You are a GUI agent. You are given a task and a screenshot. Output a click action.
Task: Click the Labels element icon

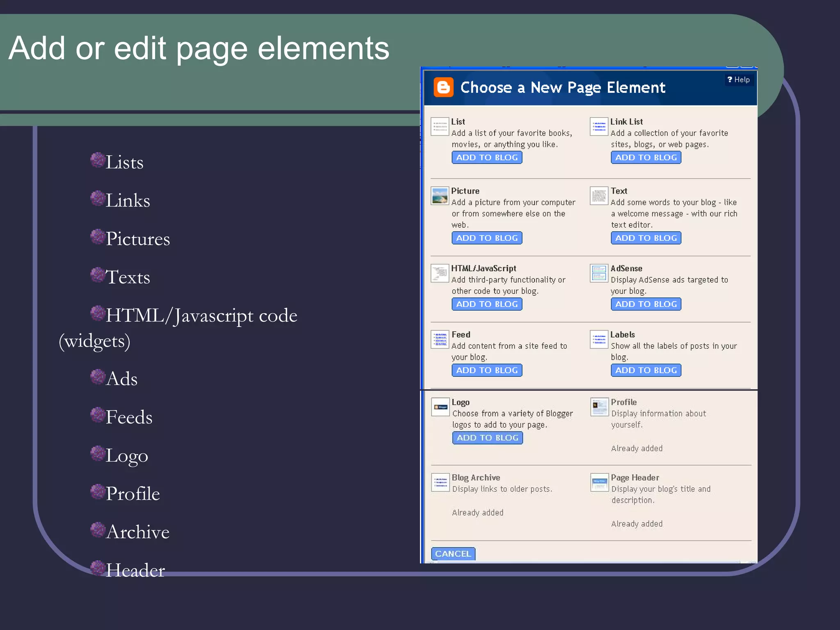tap(599, 339)
